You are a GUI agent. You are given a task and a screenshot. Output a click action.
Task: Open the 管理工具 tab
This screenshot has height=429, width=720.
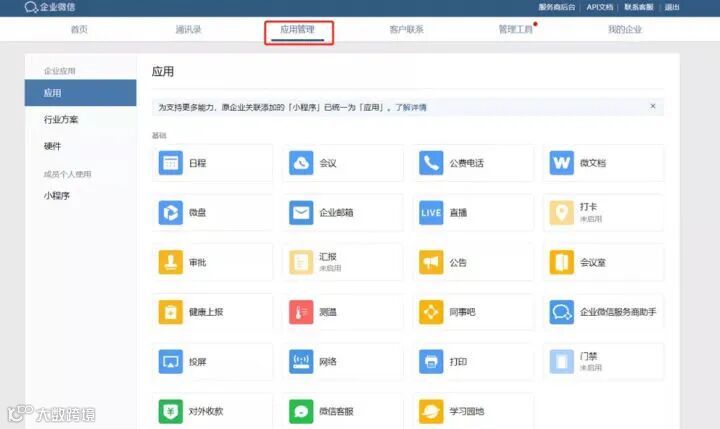(515, 29)
